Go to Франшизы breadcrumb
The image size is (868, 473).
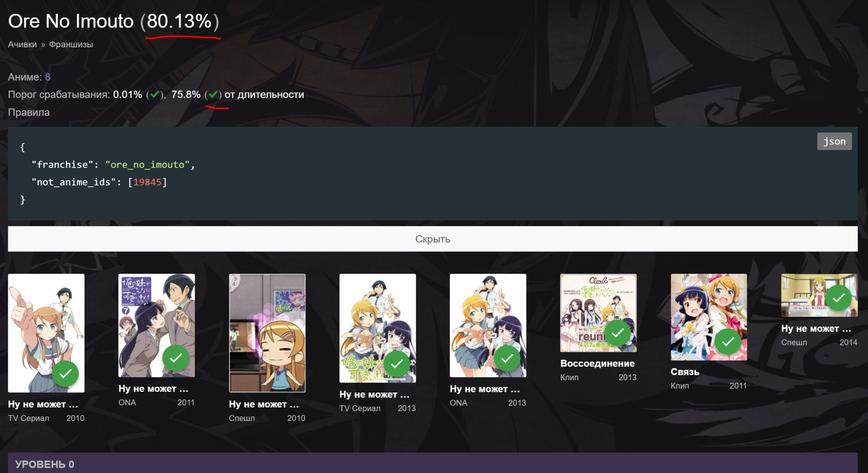click(71, 44)
